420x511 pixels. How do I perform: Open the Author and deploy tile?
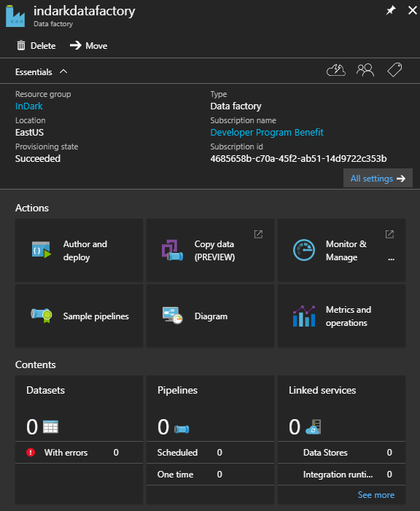pos(79,250)
